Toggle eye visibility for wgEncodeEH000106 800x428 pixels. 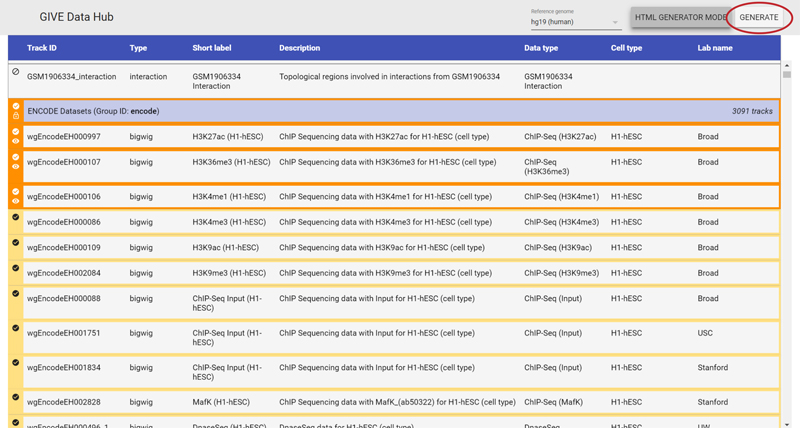pyautogui.click(x=16, y=202)
